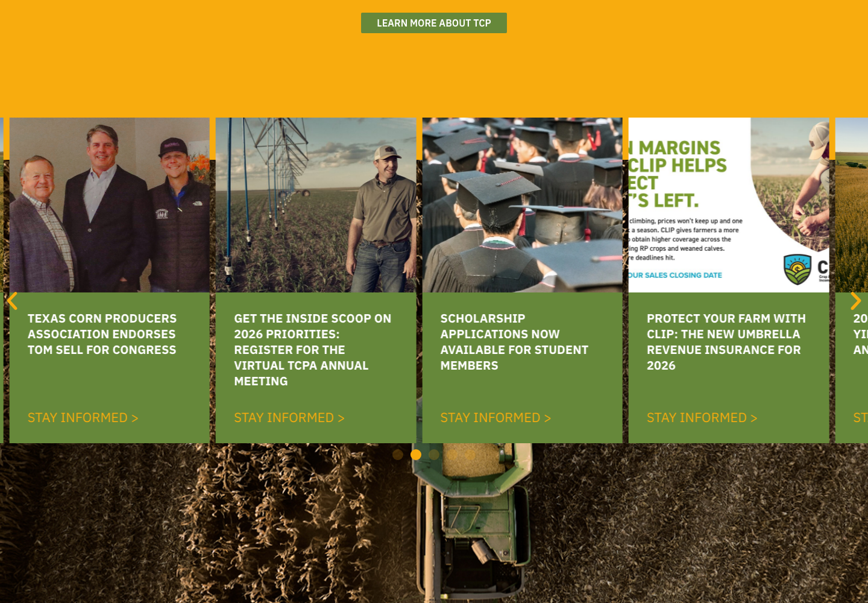Open the Scholarship Applications headline

tap(514, 342)
